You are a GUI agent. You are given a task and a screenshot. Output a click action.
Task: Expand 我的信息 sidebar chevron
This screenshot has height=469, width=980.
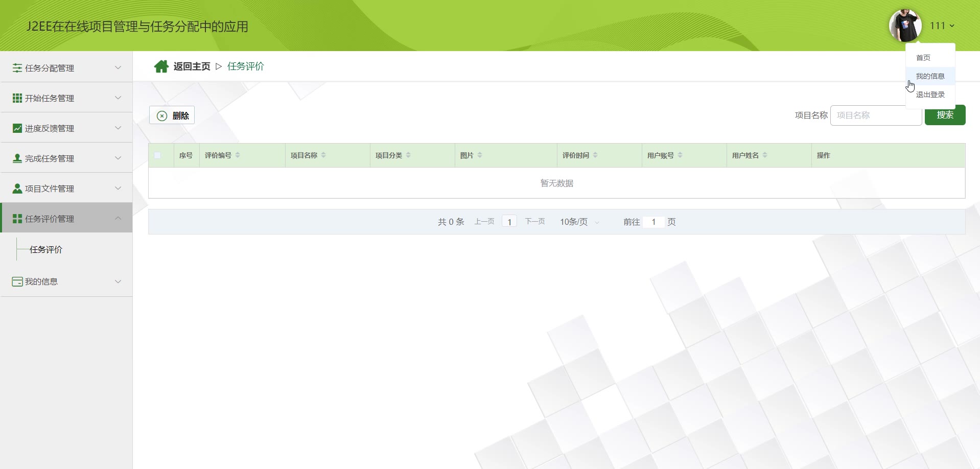click(118, 282)
